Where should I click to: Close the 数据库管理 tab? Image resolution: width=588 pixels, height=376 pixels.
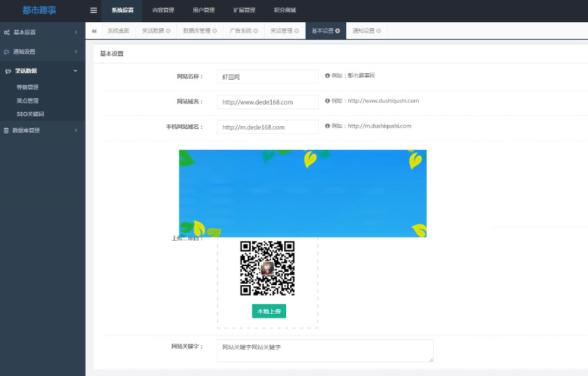click(214, 31)
